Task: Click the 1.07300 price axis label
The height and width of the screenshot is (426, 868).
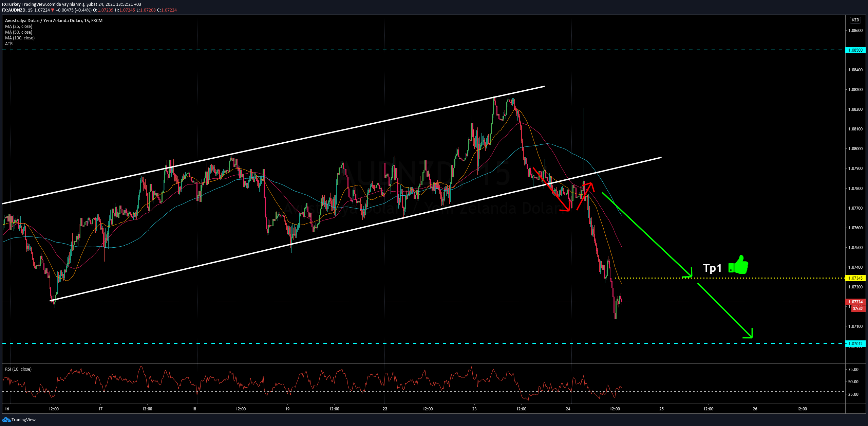Action: (x=855, y=287)
